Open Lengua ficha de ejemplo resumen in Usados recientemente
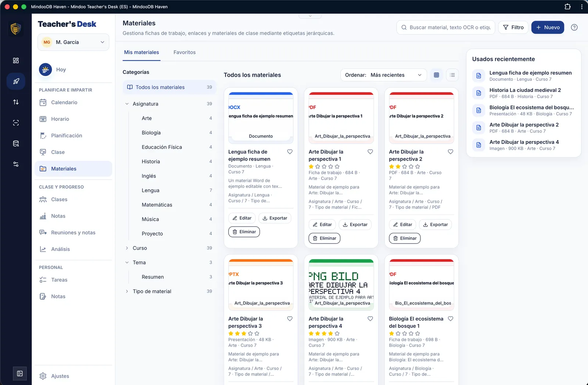The height and width of the screenshot is (385, 588). point(524,76)
